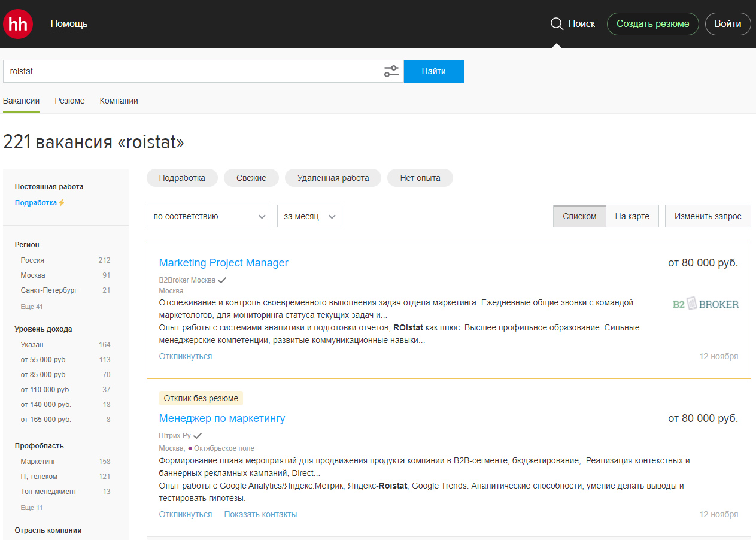Image resolution: width=756 pixels, height=540 pixels.
Task: Expand Еще 41 regions
Action: coord(32,307)
